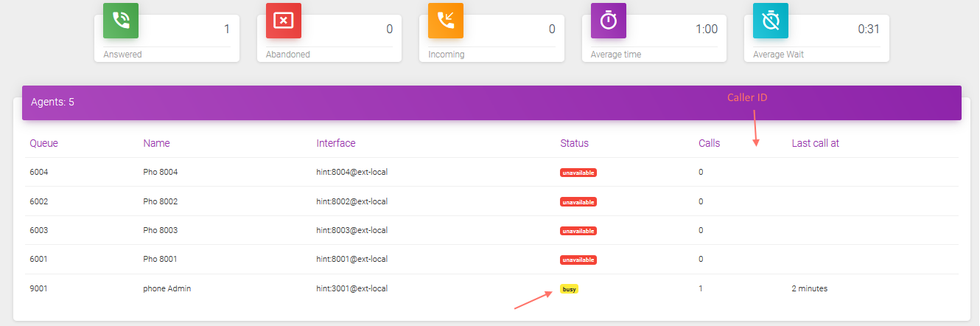Click agent name Pho 8003
The height and width of the screenshot is (326, 980).
click(x=161, y=230)
